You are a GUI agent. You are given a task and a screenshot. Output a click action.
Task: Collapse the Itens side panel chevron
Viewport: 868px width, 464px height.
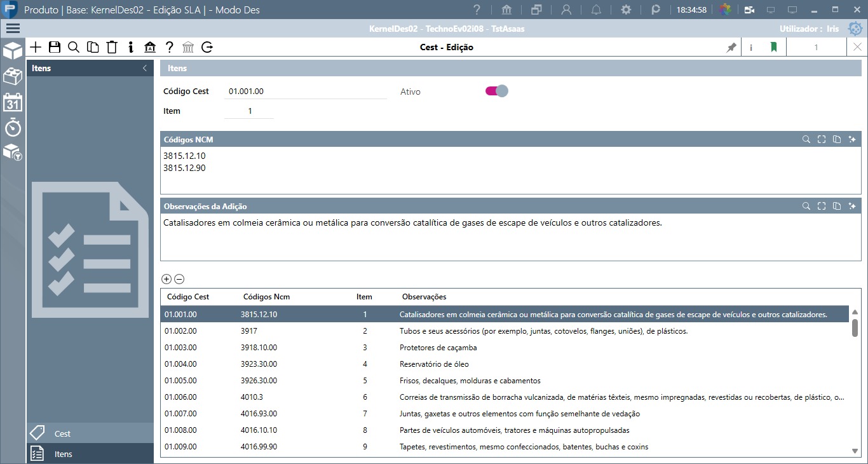[144, 68]
